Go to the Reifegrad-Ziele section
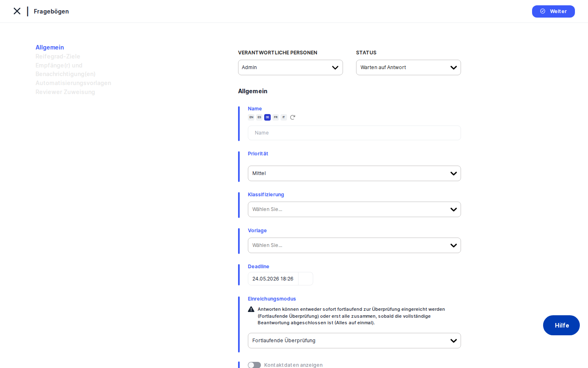The height and width of the screenshot is (368, 588). (58, 56)
